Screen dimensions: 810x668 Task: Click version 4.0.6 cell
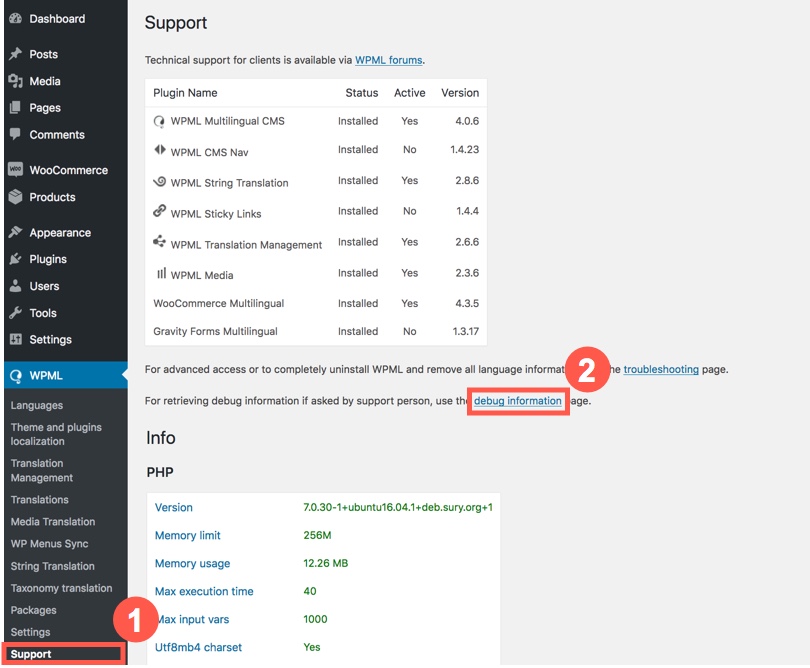[467, 121]
